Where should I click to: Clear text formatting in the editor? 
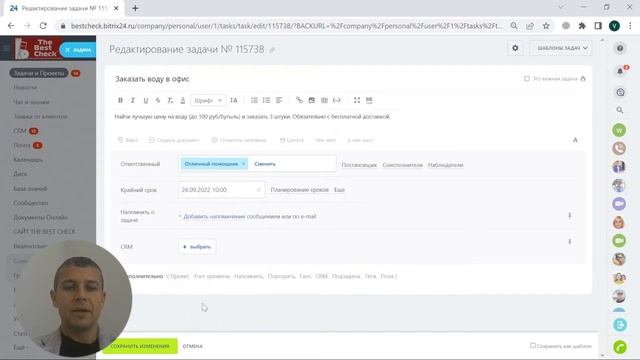click(170, 100)
